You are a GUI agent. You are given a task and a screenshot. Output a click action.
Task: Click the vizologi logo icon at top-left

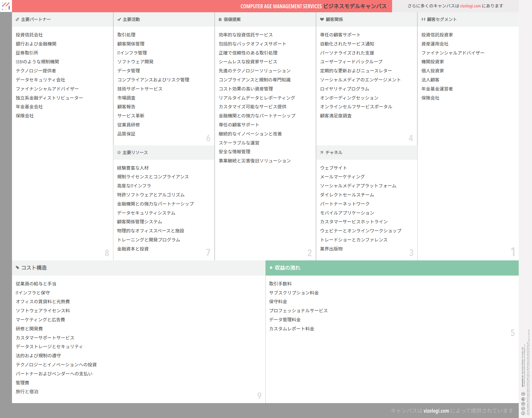6,6
